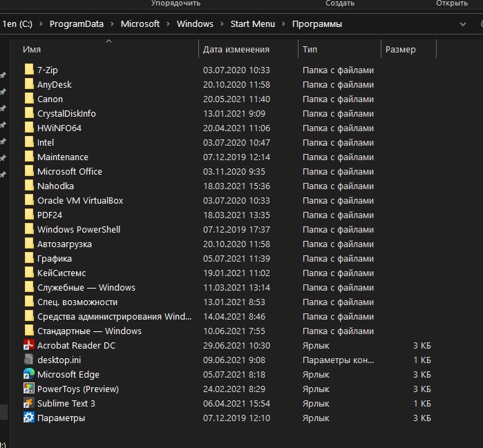This screenshot has height=448, width=483.
Task: Navigate to Windows in breadcrumb
Action: coord(195,23)
